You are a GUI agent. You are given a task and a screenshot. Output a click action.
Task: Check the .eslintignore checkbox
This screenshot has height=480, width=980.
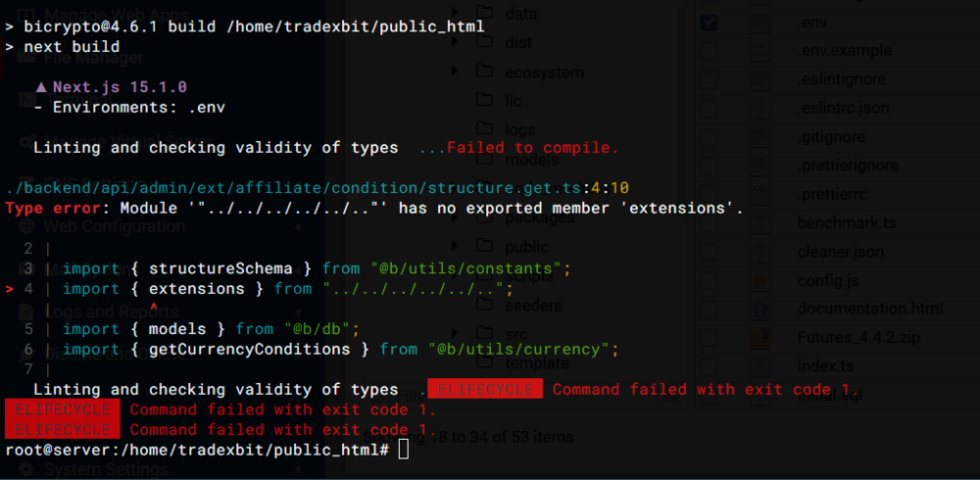[x=709, y=79]
